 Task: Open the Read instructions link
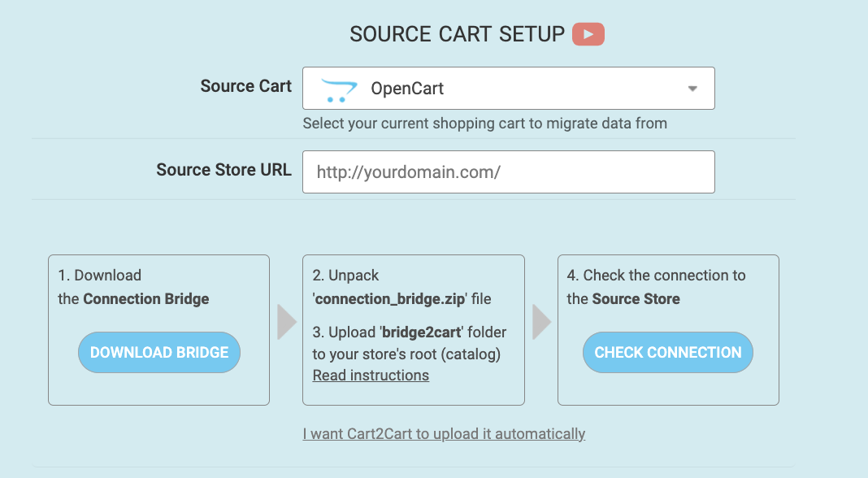pos(371,376)
